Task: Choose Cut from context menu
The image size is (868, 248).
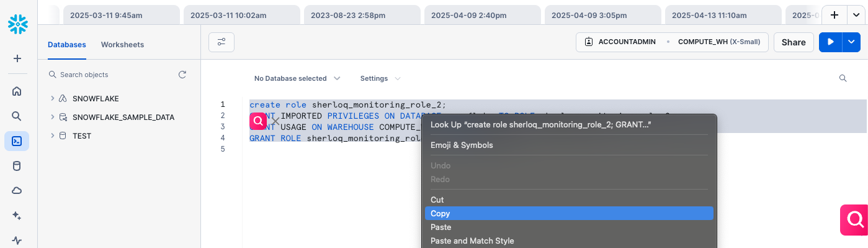Action: tap(569, 200)
